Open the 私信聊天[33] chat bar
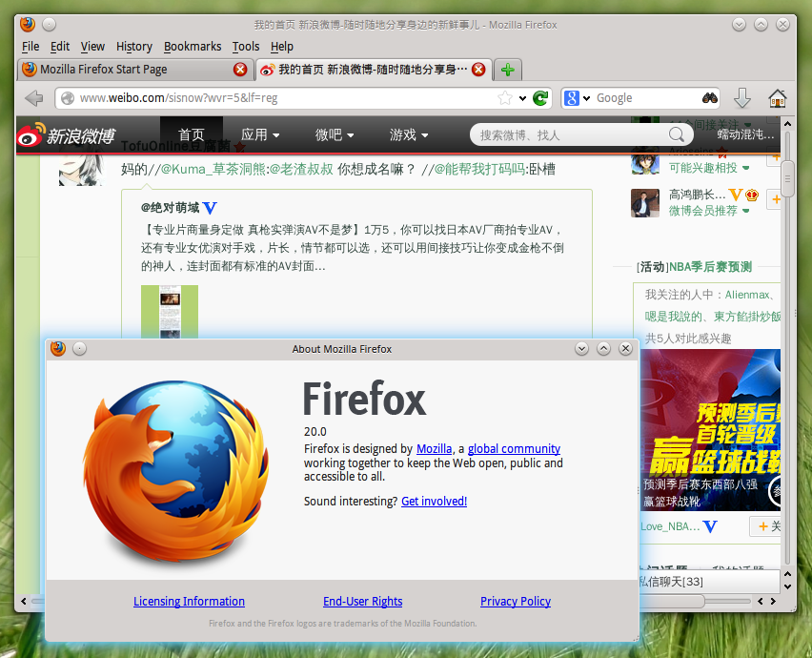 pos(708,582)
